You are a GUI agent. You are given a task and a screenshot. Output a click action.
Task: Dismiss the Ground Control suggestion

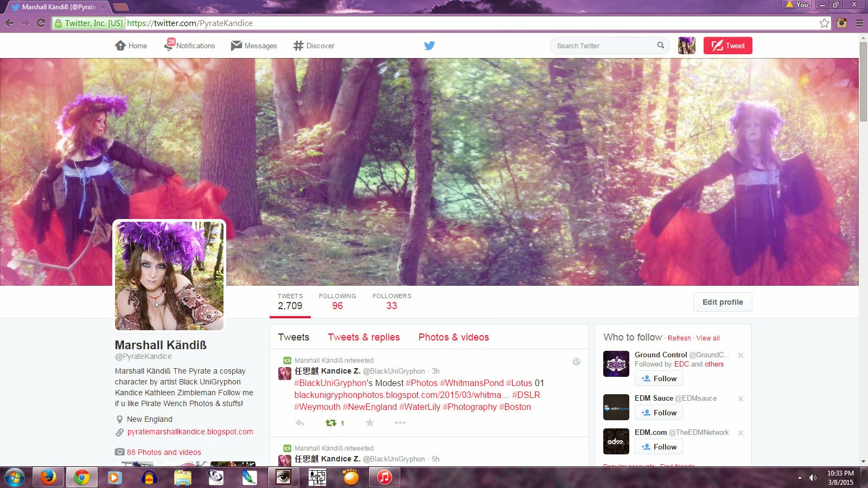click(741, 356)
